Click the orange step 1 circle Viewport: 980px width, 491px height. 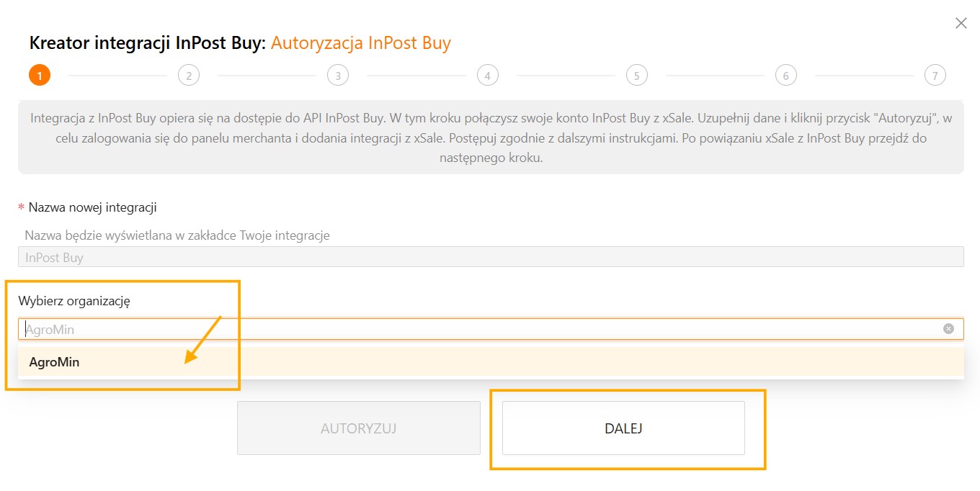[40, 75]
